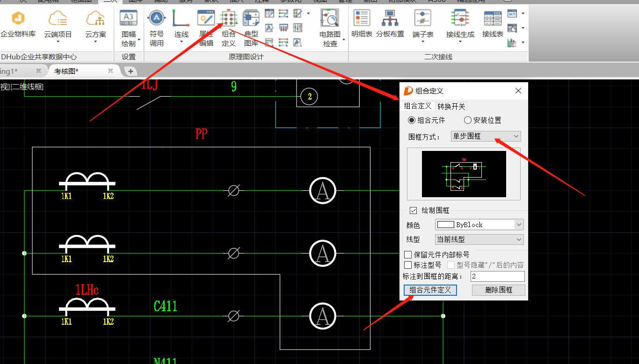
Task: Open the 典型图库 typical drawing library
Action: pyautogui.click(x=251, y=28)
